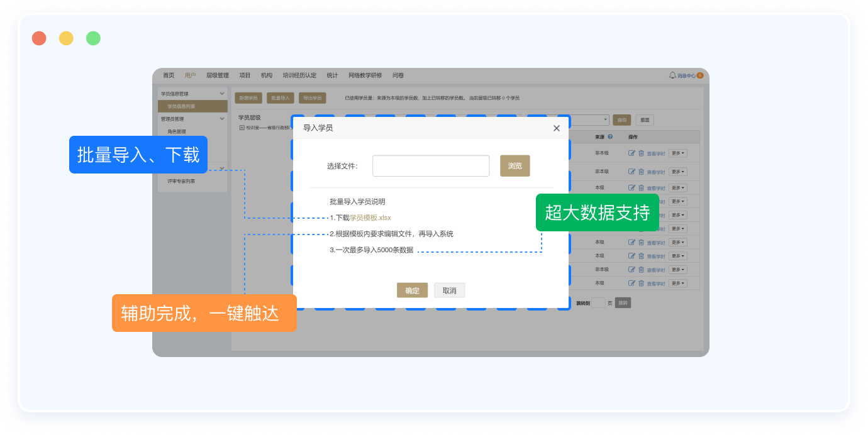
Task: Close the 导入学员 dialog with the X
Action: [556, 128]
